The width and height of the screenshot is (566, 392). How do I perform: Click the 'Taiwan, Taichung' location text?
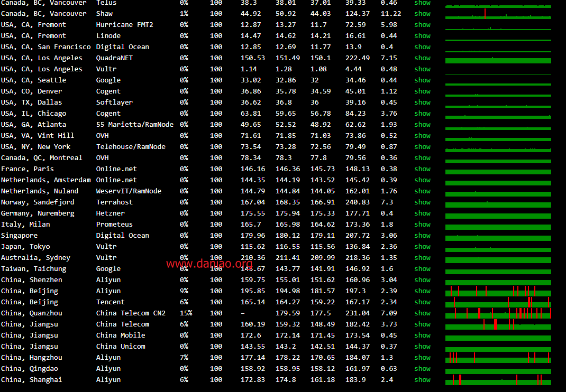click(33, 269)
